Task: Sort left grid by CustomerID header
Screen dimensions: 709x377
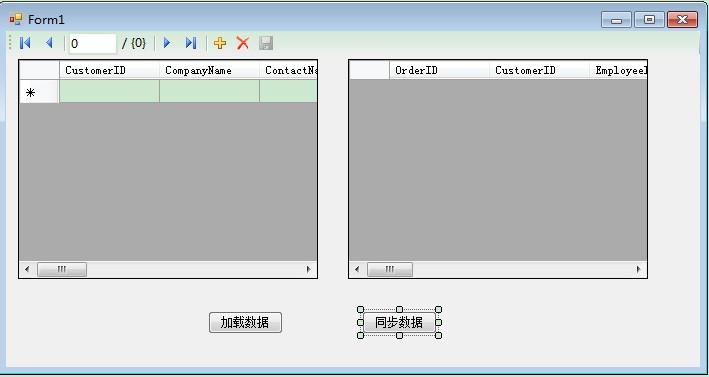Action: pyautogui.click(x=109, y=70)
